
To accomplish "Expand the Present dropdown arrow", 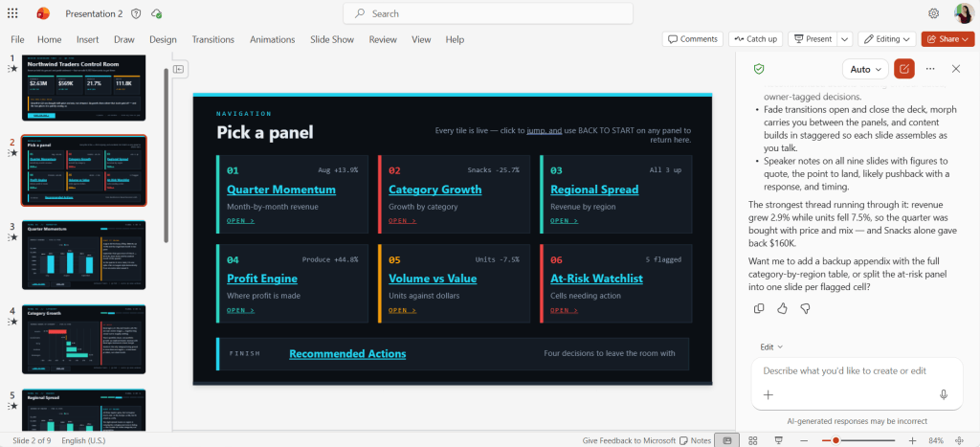I will (x=845, y=38).
